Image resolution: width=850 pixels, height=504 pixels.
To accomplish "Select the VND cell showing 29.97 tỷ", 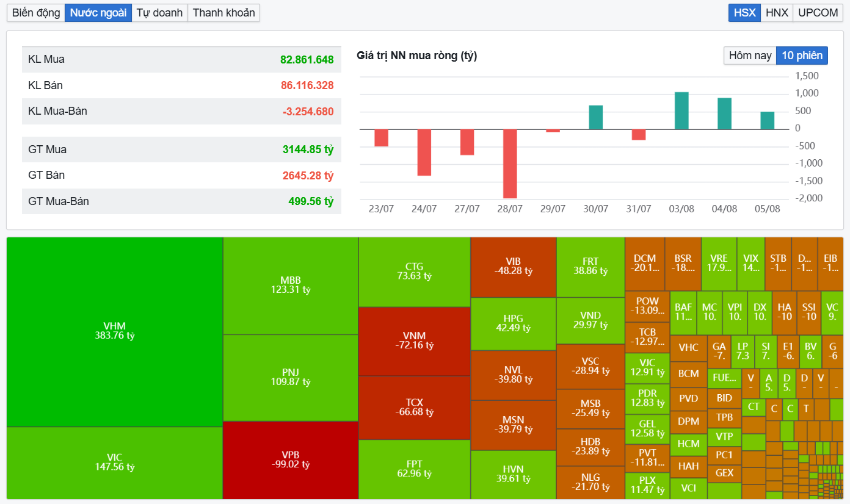I will point(590,320).
